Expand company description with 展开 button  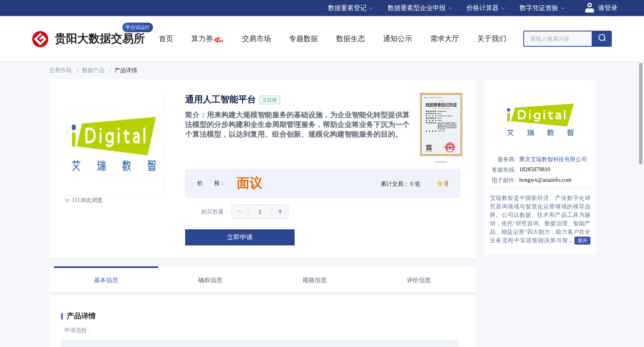click(x=582, y=241)
